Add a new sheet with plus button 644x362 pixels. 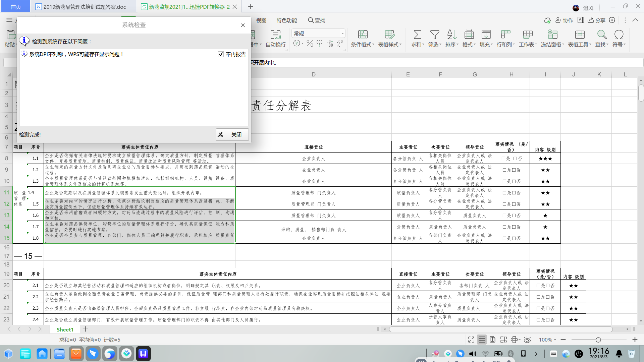[x=86, y=329]
